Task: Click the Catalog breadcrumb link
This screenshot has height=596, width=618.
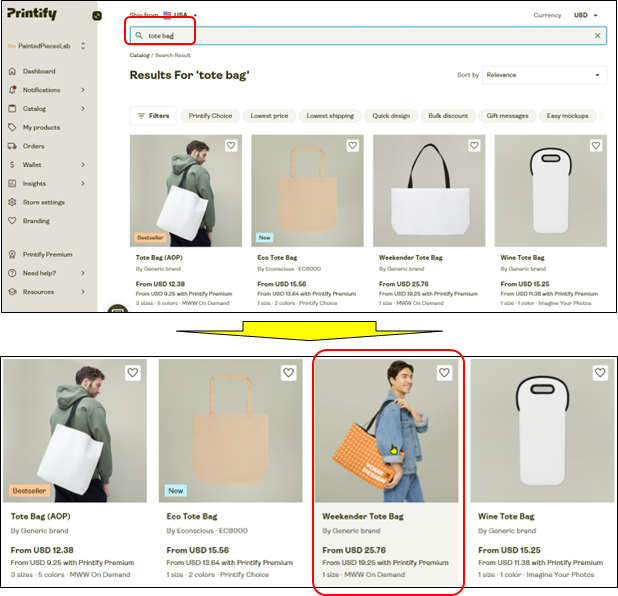Action: coord(139,55)
